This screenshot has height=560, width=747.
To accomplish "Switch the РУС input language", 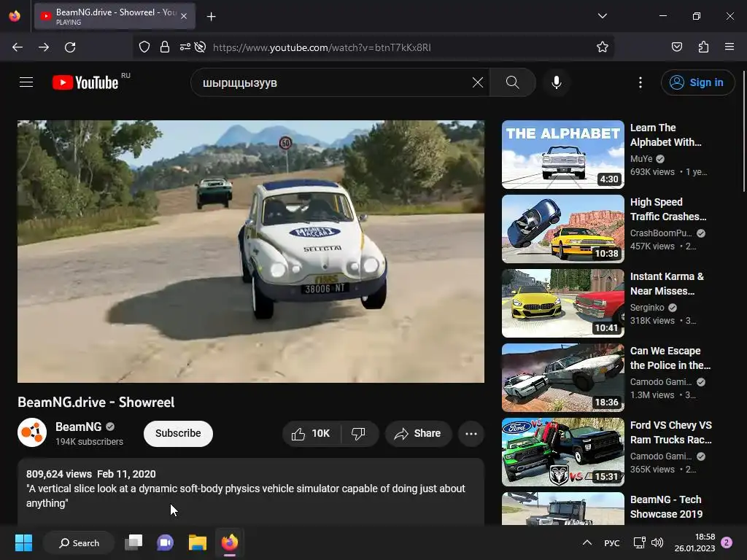I will (612, 542).
